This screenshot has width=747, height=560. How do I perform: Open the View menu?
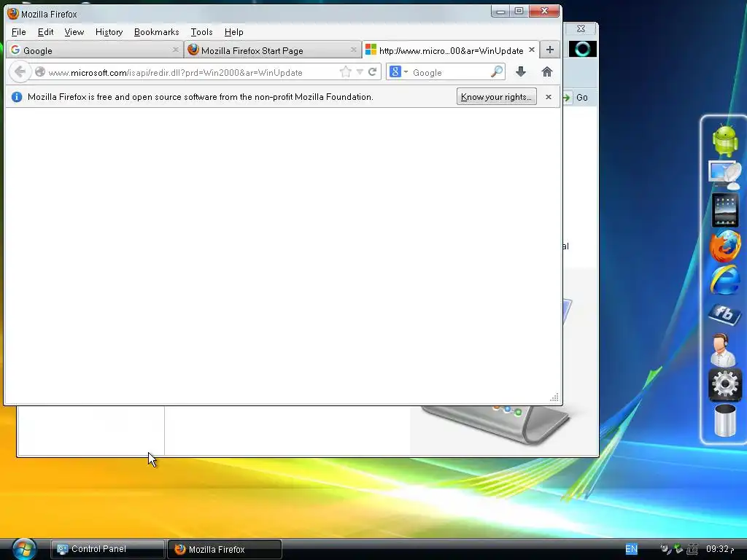[x=74, y=32]
